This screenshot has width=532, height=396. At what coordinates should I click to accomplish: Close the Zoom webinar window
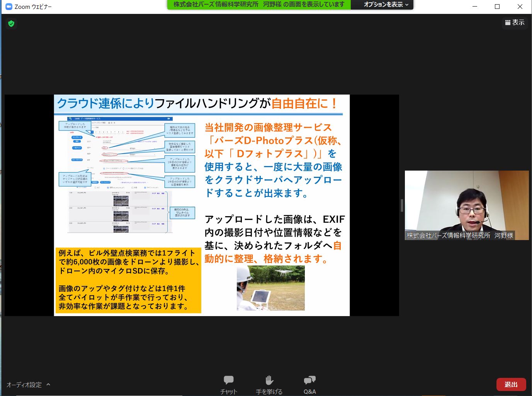click(x=520, y=7)
